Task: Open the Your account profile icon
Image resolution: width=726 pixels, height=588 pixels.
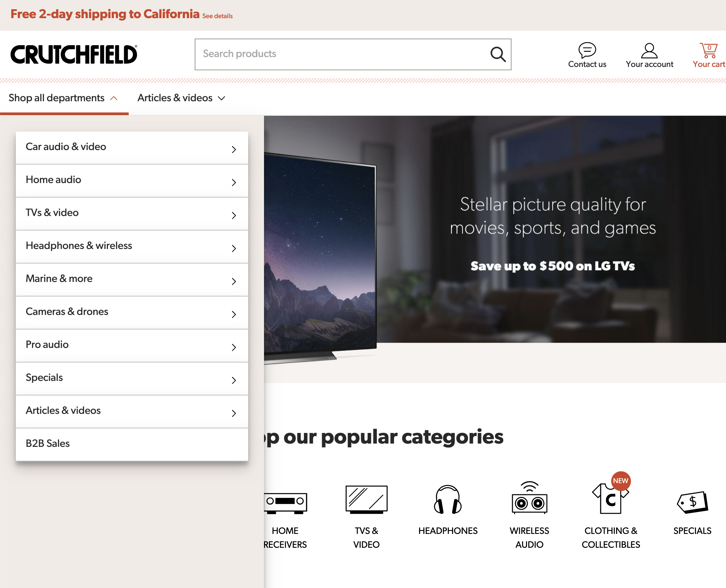Action: 649,50
